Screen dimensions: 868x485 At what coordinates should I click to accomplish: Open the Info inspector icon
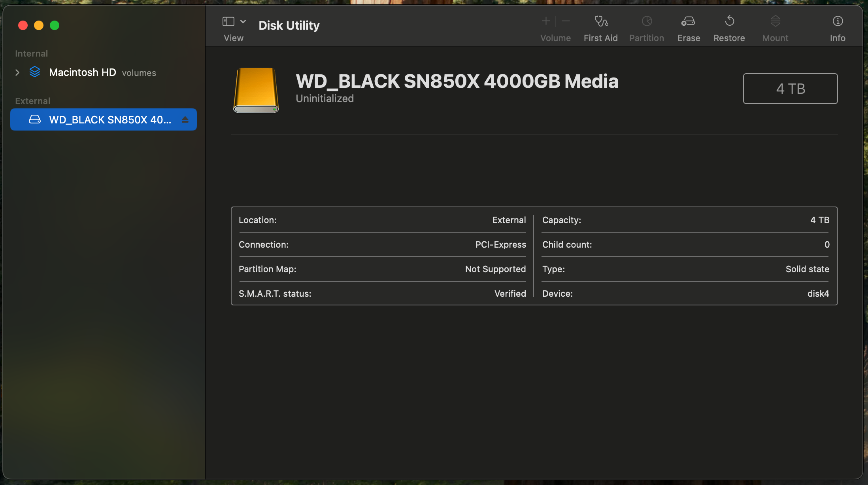click(x=838, y=21)
